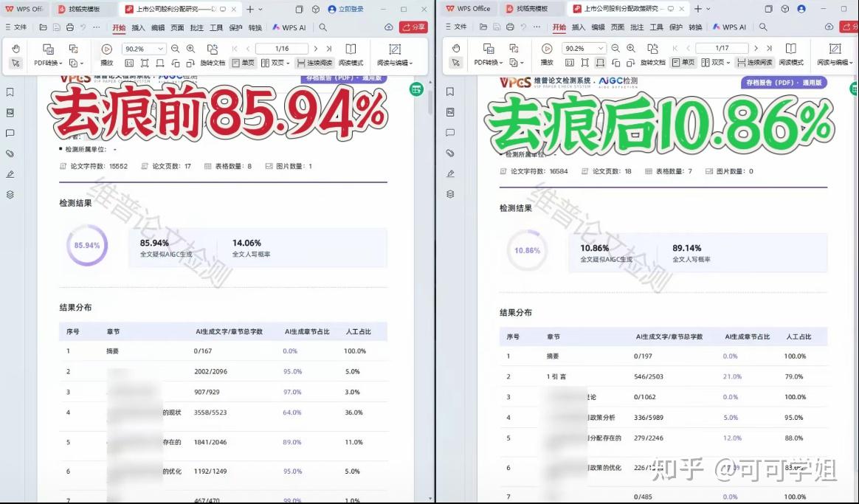Image resolution: width=859 pixels, height=504 pixels.
Task: Switch to 找稻壳模板 tab in right window
Action: tap(532, 9)
